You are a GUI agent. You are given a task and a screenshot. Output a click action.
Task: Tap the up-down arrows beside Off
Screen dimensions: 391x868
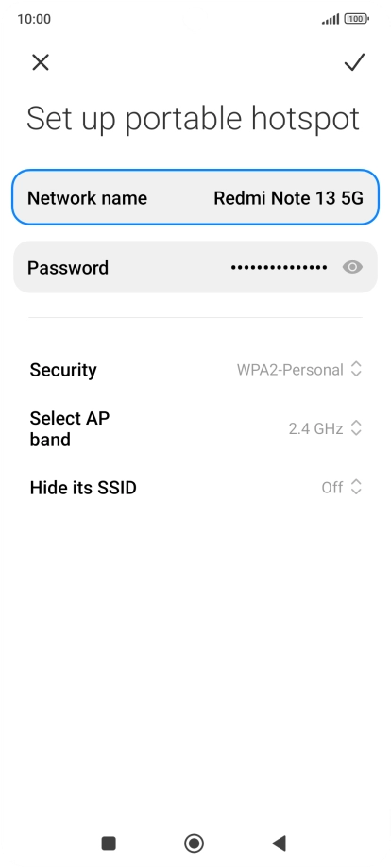point(356,487)
